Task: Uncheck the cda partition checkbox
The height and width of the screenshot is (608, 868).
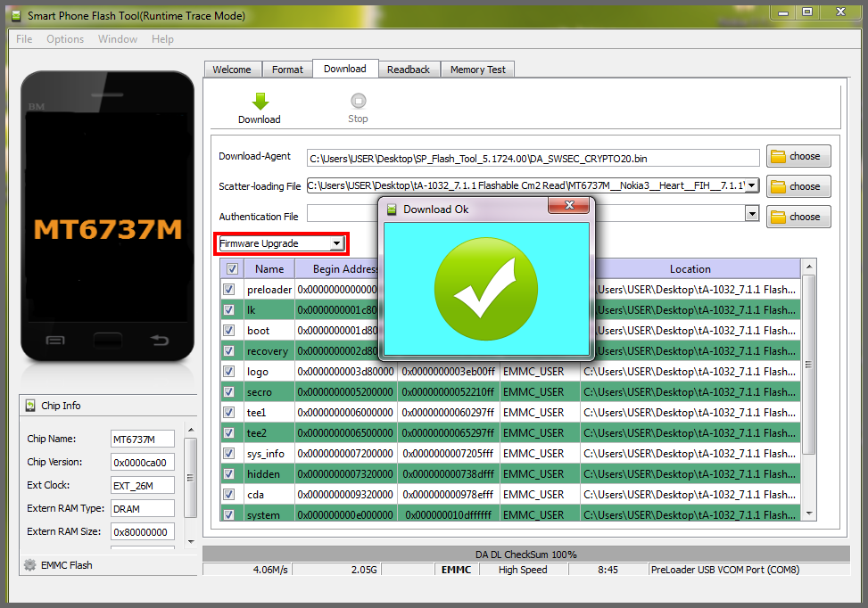Action: (228, 494)
